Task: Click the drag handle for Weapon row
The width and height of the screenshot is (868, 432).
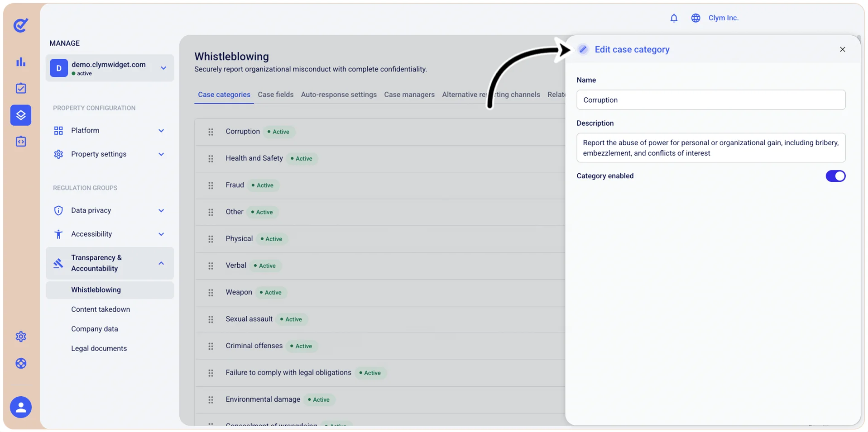Action: pos(211,293)
